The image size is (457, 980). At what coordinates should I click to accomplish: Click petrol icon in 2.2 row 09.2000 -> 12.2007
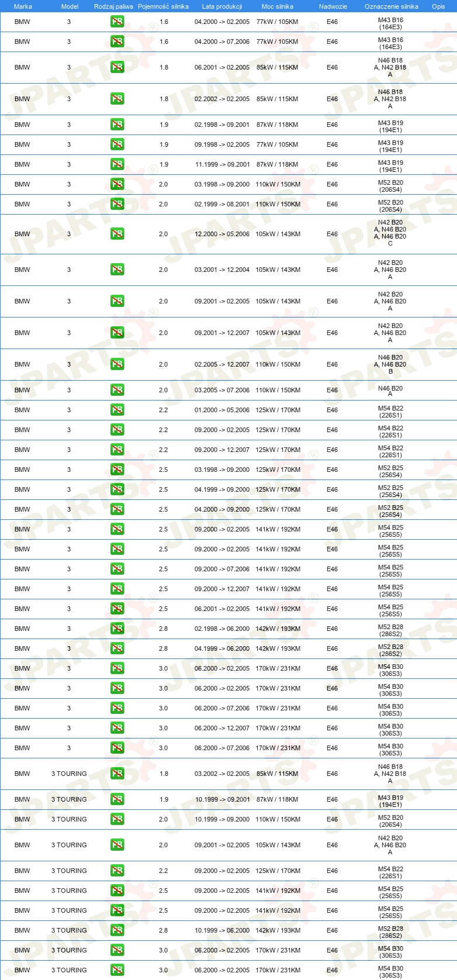pyautogui.click(x=117, y=450)
